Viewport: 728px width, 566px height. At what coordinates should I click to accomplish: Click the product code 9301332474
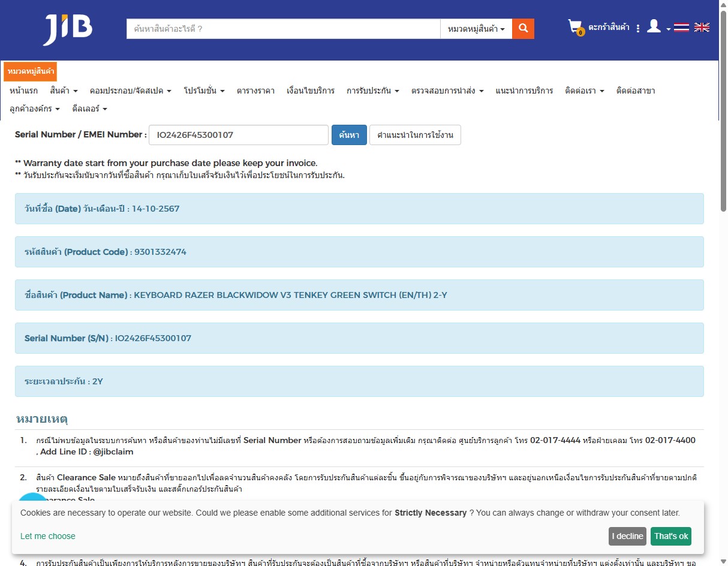pyautogui.click(x=160, y=252)
